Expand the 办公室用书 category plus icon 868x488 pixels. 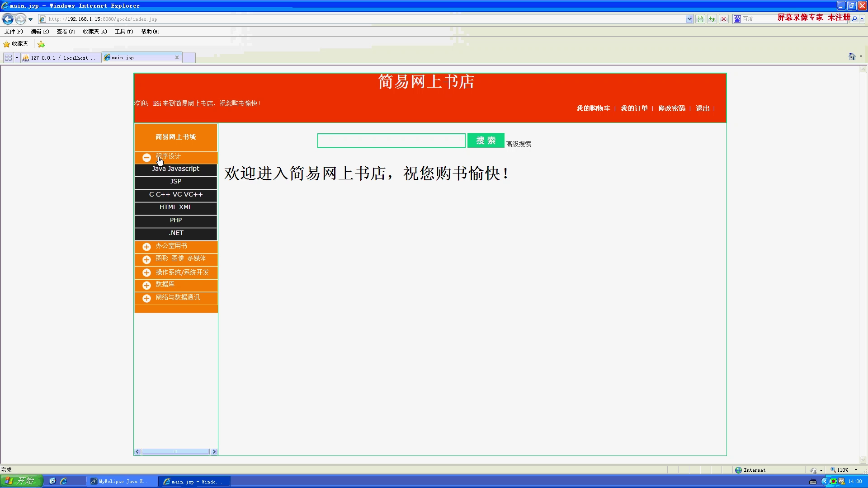(x=146, y=247)
